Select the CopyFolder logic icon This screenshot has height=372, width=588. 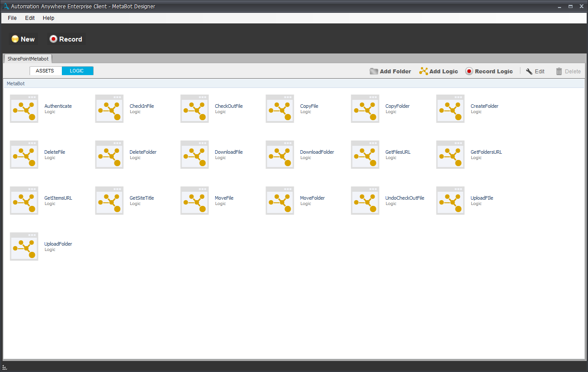(x=365, y=109)
